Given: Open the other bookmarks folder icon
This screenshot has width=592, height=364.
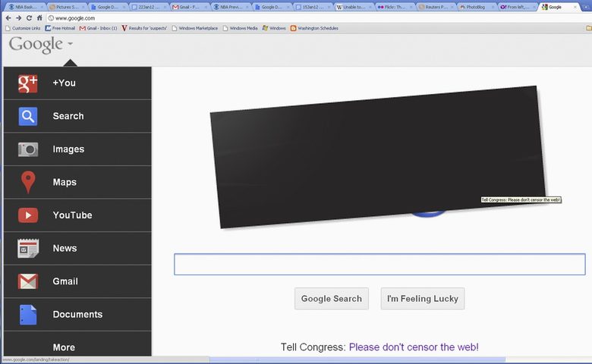Looking at the screenshot, I should pyautogui.click(x=589, y=28).
